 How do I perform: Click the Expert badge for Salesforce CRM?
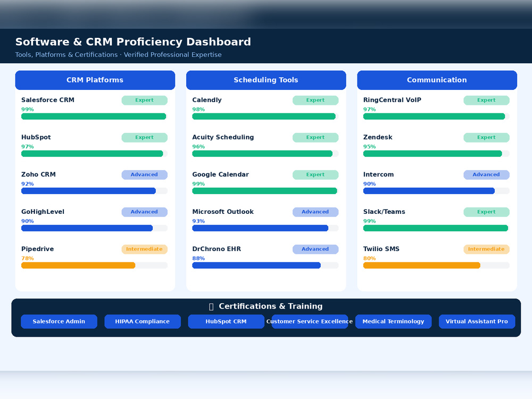tap(145, 100)
